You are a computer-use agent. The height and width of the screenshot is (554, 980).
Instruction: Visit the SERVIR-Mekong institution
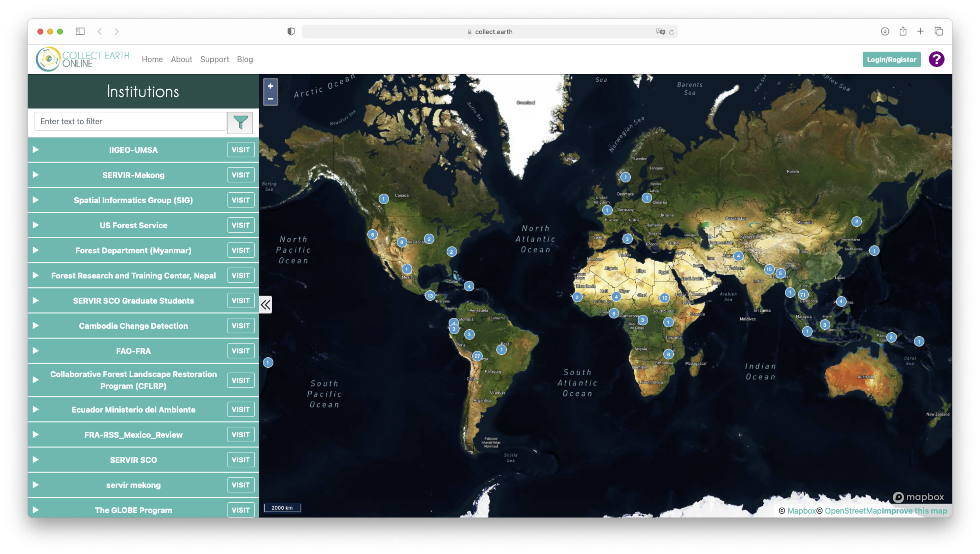tap(240, 175)
